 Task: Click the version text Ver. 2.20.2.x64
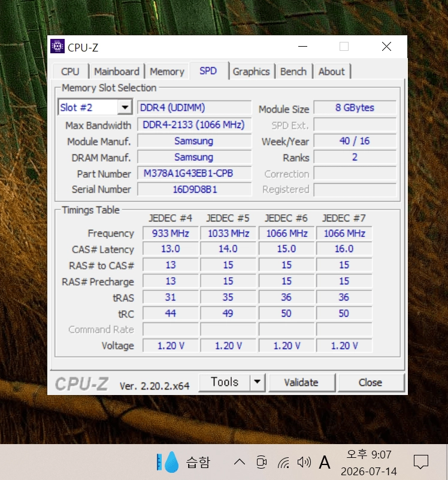point(155,385)
